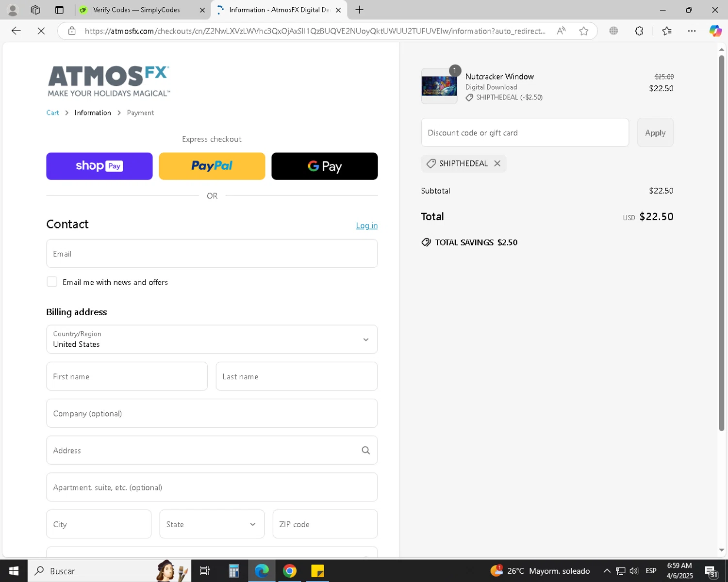Switch to Microsoft Edge in the taskbar
Screen dimensions: 728x582
pos(262,571)
